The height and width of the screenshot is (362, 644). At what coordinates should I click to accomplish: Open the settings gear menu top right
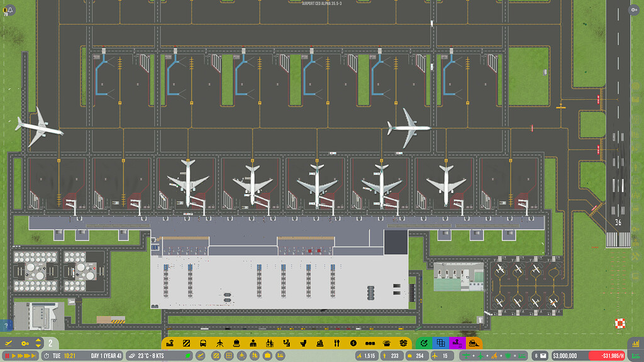click(634, 11)
